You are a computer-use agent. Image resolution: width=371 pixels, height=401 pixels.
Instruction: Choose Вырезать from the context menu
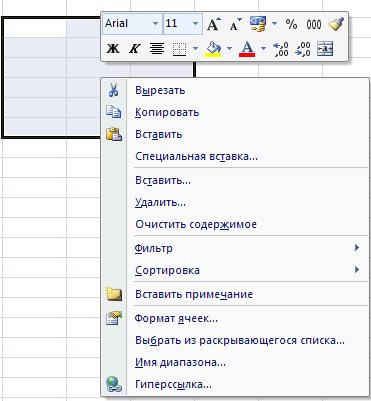pyautogui.click(x=235, y=91)
